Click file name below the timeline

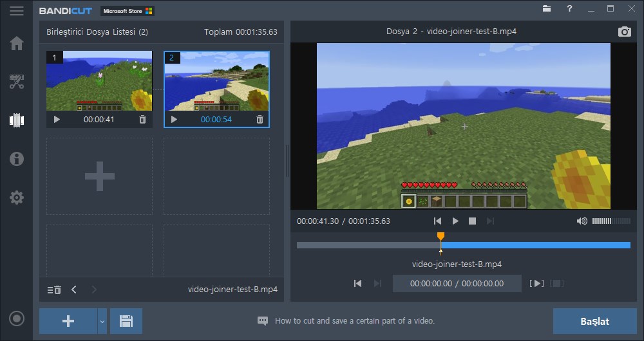(457, 264)
